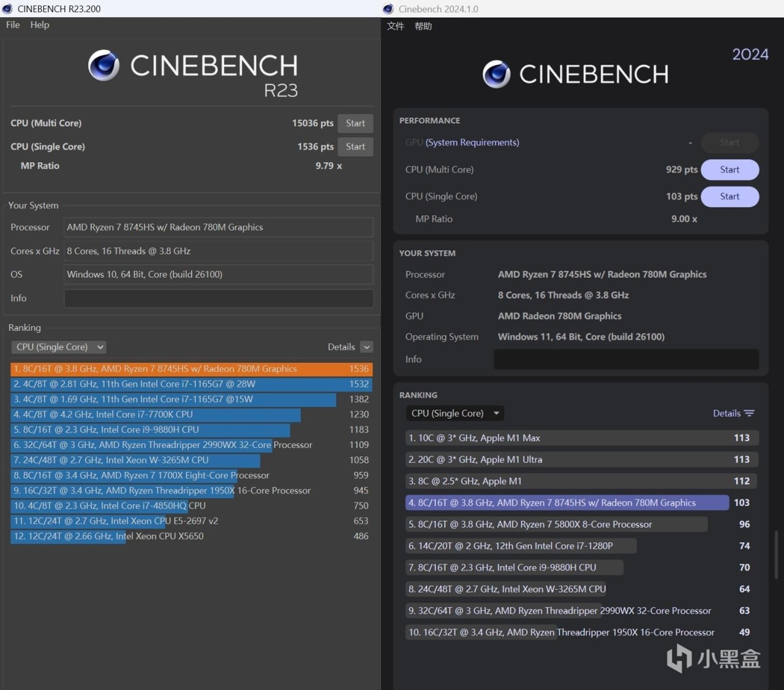The image size is (784, 690).
Task: Click the R23 MP Ratio value 9.79 x
Action: tap(329, 166)
